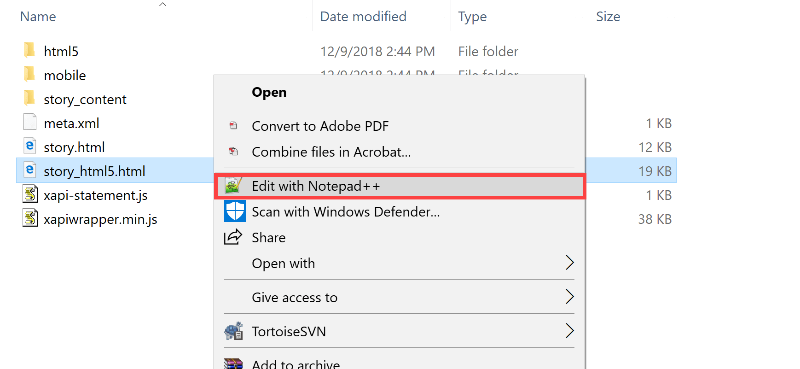800x369 pixels.
Task: Expand the Give access to submenu arrow
Action: point(570,297)
